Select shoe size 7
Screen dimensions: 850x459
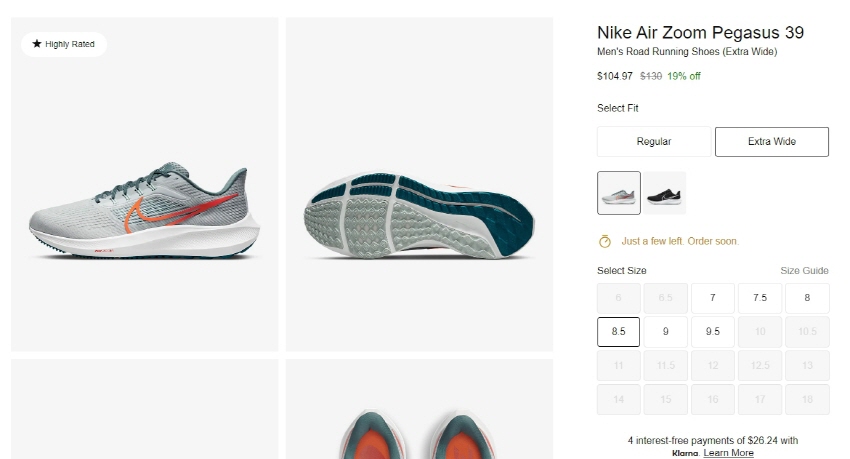click(x=712, y=298)
